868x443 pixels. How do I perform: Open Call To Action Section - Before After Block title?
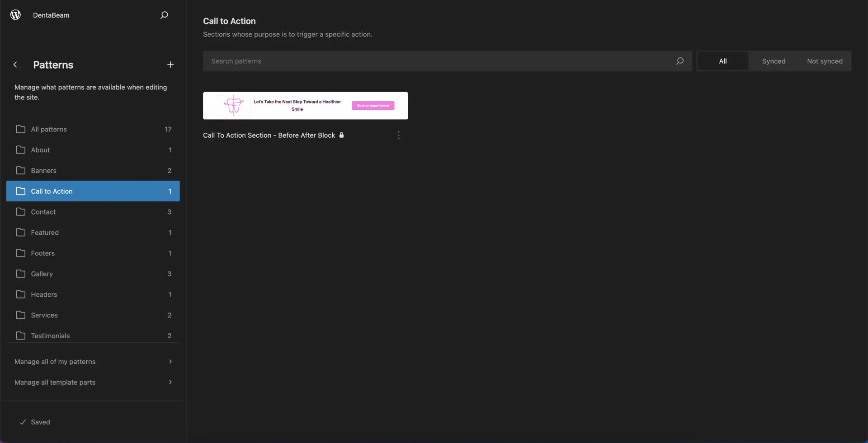point(269,135)
